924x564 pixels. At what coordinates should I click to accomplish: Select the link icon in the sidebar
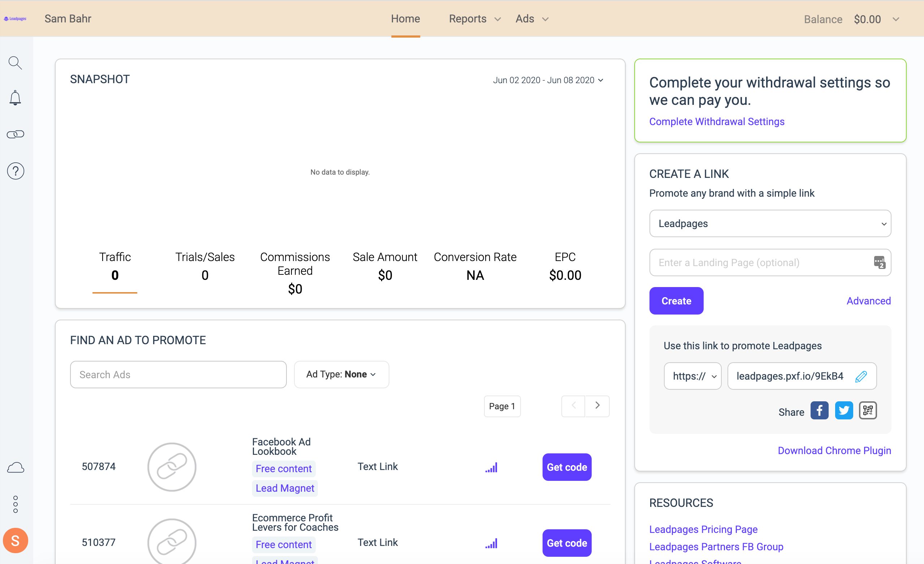click(15, 134)
